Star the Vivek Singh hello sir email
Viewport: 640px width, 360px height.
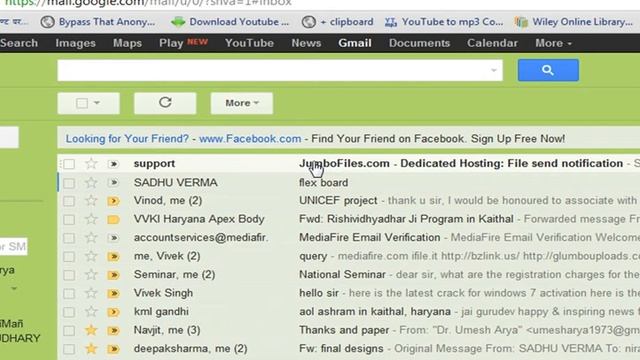point(91,293)
